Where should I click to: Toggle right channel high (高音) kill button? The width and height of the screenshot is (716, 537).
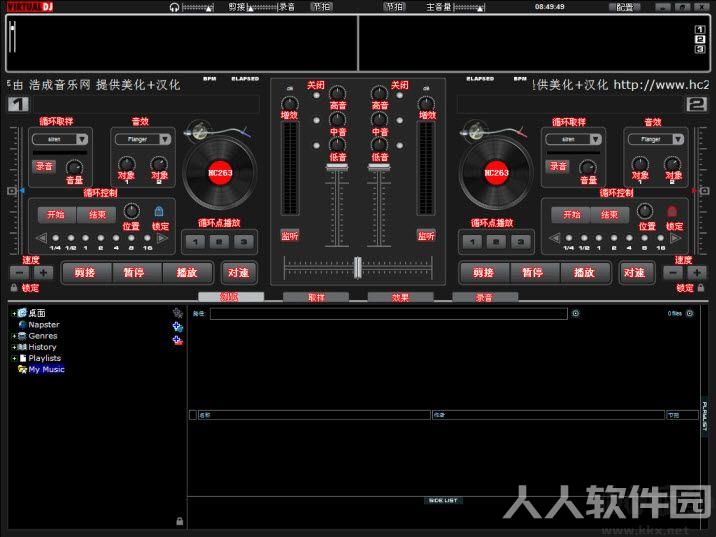pos(400,95)
